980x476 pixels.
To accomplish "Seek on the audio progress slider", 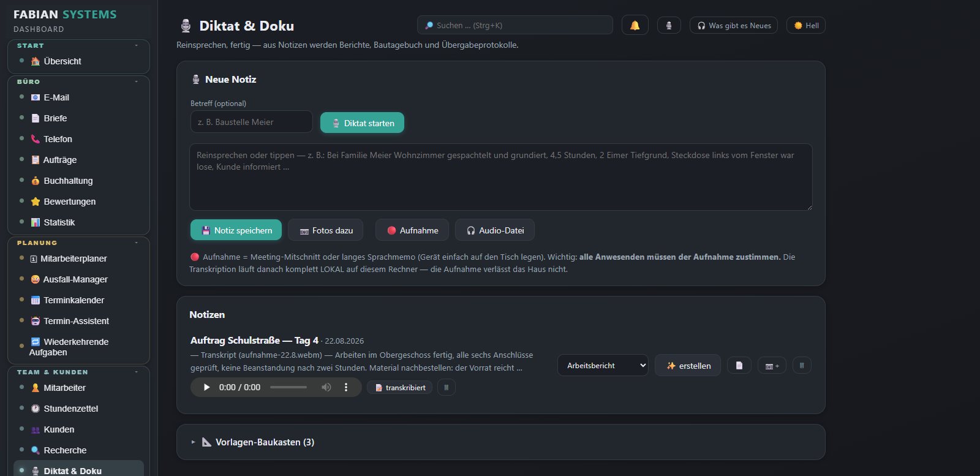I will point(288,387).
